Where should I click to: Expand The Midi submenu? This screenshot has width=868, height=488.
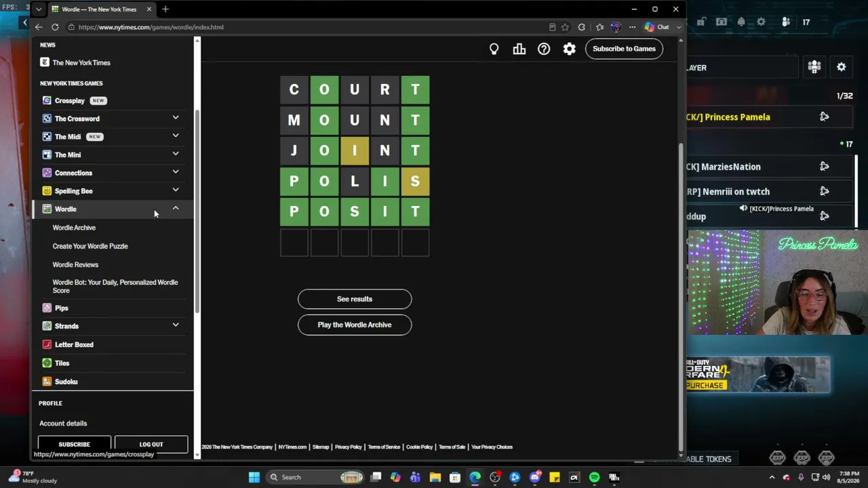coord(176,136)
